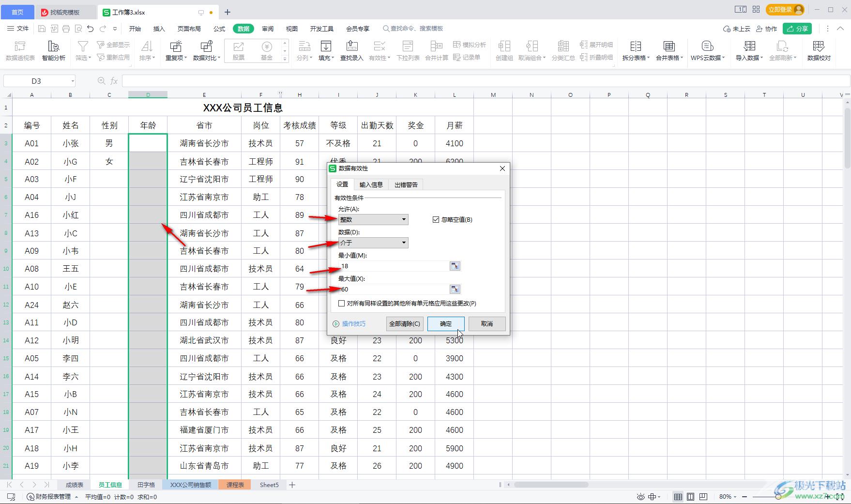Click the maximum value input field
The width and height of the screenshot is (851, 504).
coord(394,289)
